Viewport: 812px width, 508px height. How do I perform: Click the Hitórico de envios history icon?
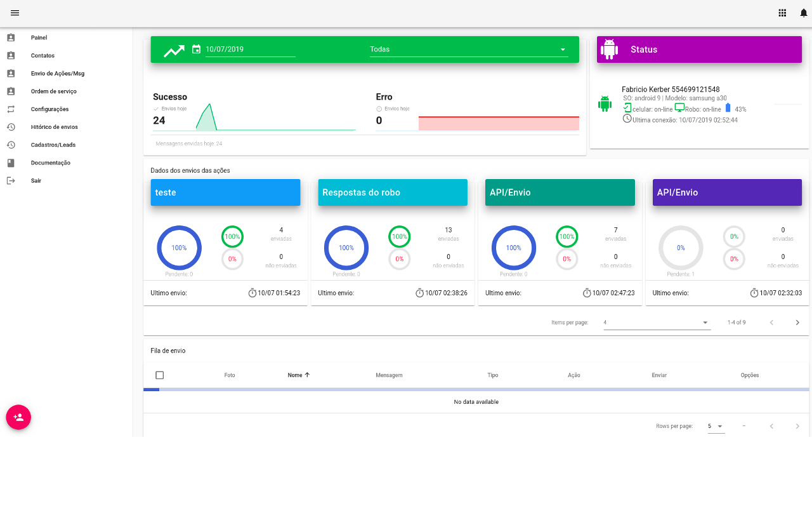click(11, 127)
